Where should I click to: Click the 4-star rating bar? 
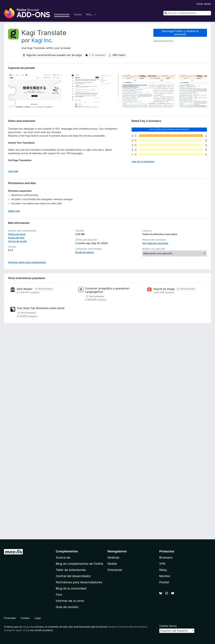[171, 140]
